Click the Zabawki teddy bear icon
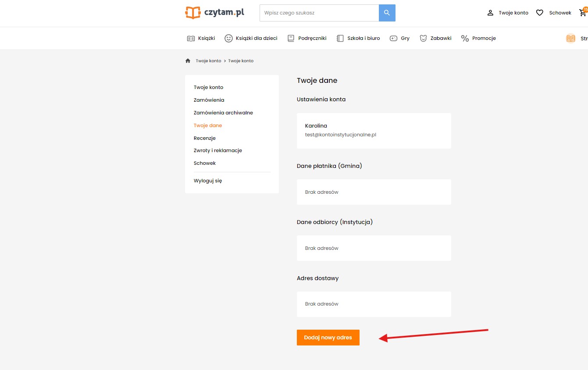588x370 pixels. tap(423, 38)
